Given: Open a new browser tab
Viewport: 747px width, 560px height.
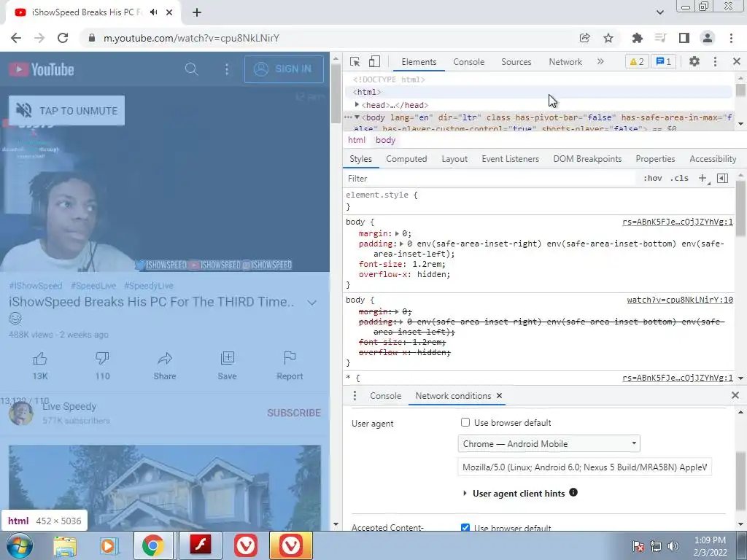Looking at the screenshot, I should (x=197, y=12).
